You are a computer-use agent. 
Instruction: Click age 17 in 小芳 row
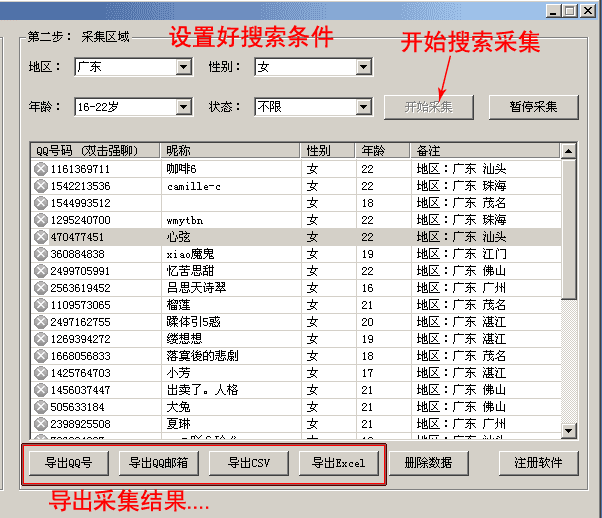pos(367,373)
